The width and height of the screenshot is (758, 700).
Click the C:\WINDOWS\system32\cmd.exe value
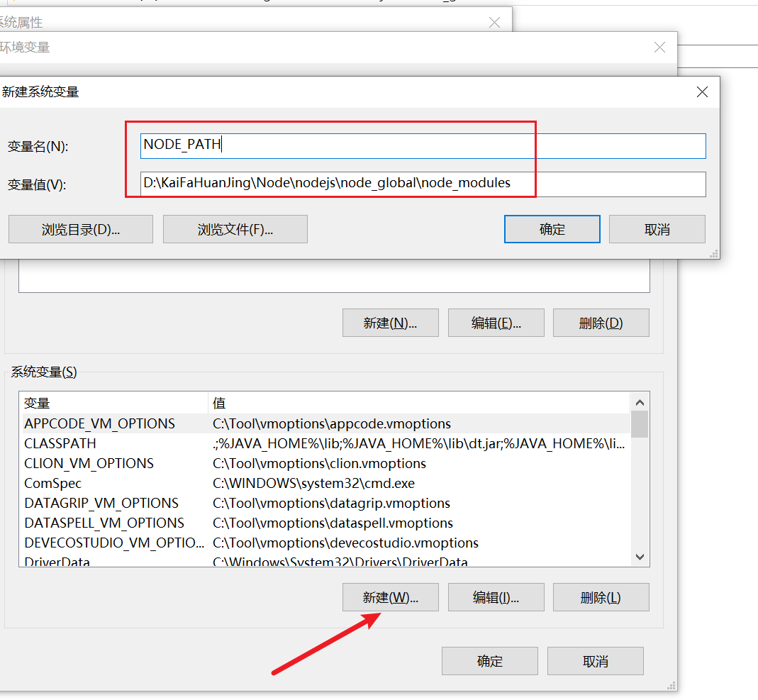pos(313,483)
